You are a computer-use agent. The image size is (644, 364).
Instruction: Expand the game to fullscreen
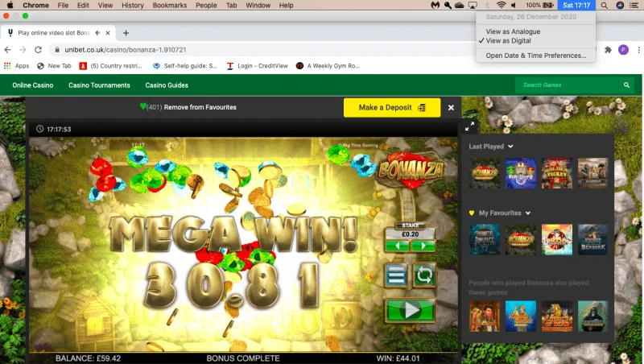(469, 126)
